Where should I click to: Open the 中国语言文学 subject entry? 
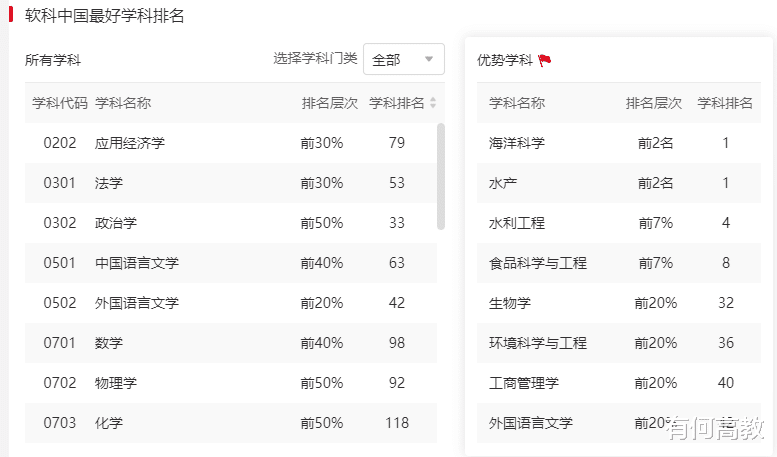pos(137,263)
